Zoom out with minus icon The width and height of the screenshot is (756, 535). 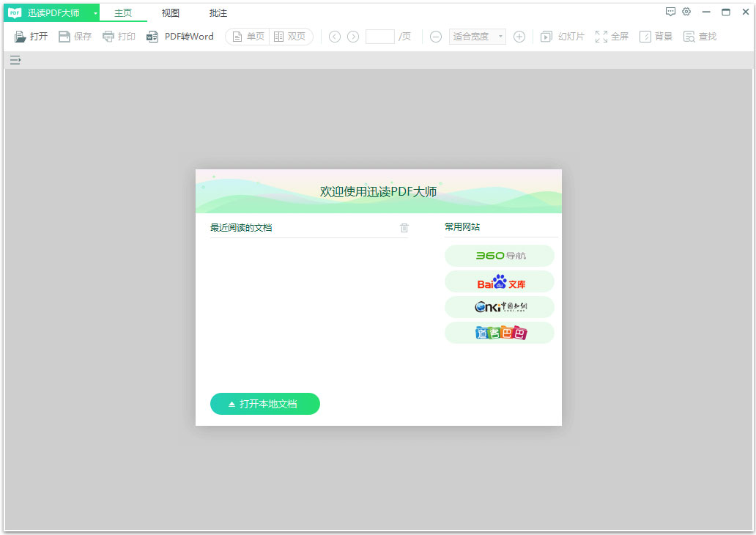435,37
